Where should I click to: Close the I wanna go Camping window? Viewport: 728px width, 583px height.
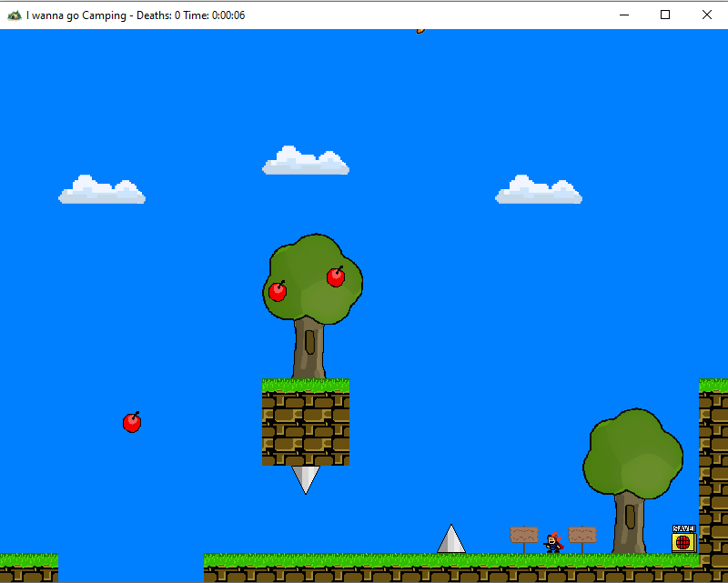point(707,15)
